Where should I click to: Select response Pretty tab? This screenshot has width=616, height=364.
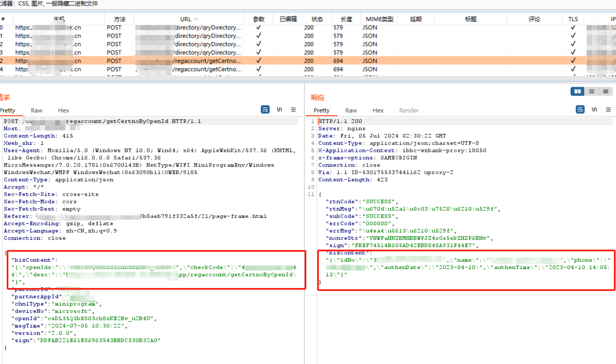[321, 110]
